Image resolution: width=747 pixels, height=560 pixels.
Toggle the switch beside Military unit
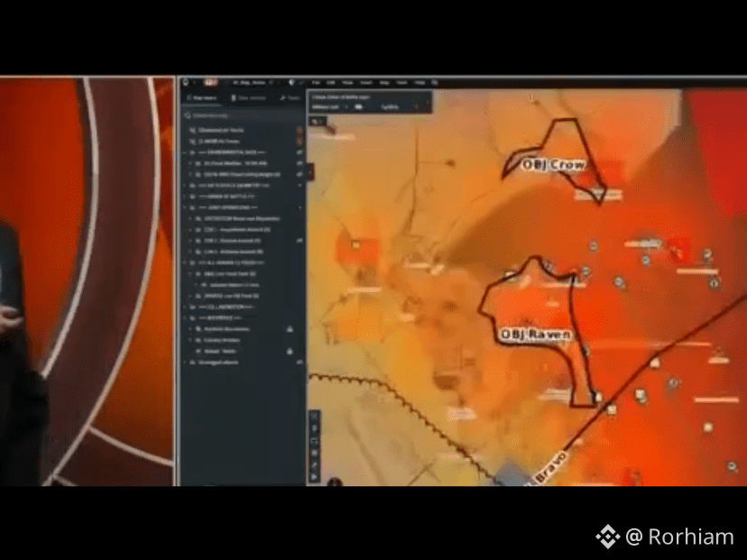[359, 107]
